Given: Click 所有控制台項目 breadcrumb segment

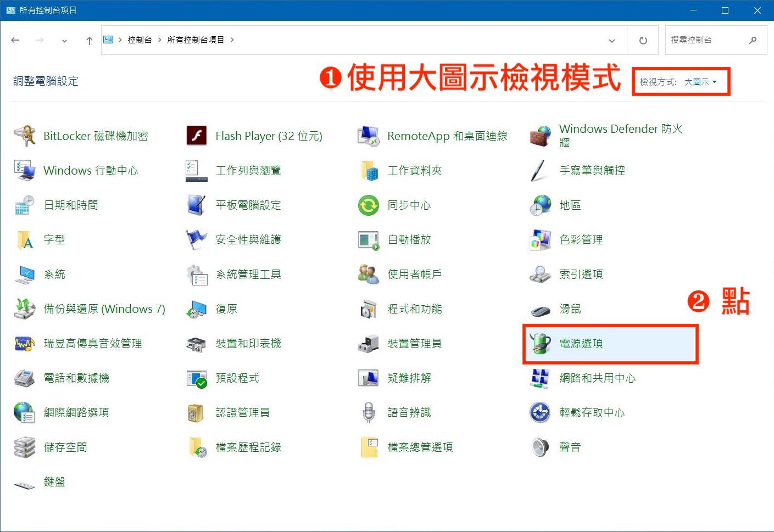Looking at the screenshot, I should pyautogui.click(x=196, y=40).
